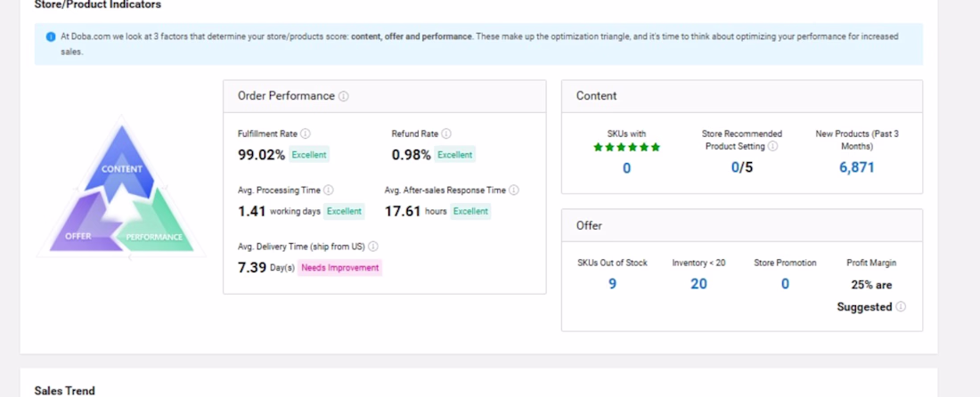Open New Products count 6,871
The image size is (980, 397).
856,167
